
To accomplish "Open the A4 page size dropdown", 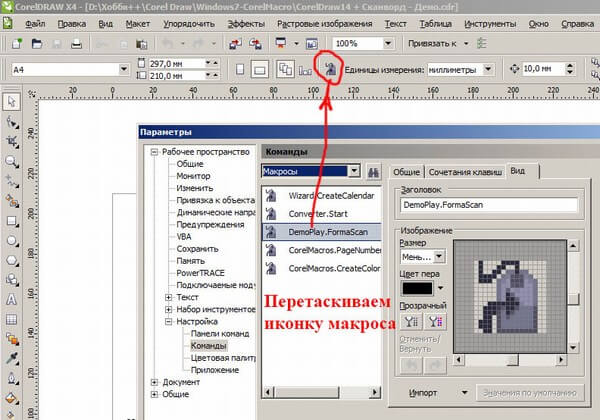I will (x=123, y=70).
